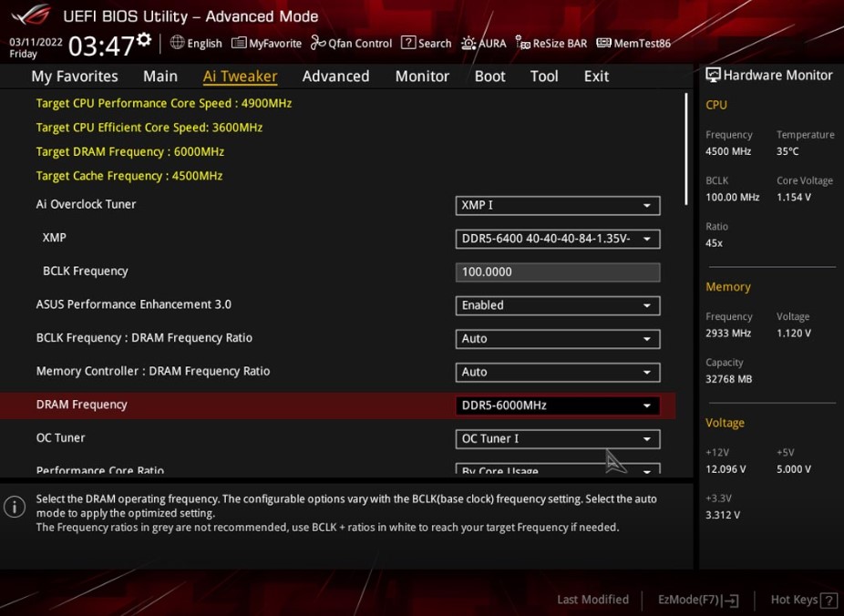This screenshot has height=616, width=844.
Task: Click the info icon in help area
Action: [x=14, y=507]
